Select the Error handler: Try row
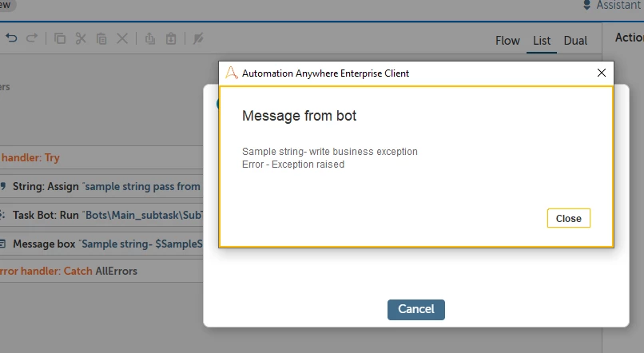This screenshot has width=644, height=353. (101, 157)
